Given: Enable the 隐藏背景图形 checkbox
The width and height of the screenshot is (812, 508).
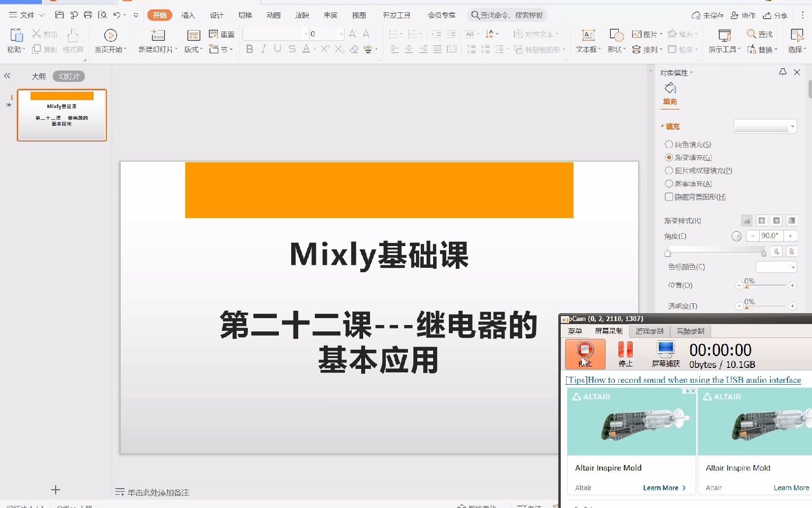Looking at the screenshot, I should (669, 197).
